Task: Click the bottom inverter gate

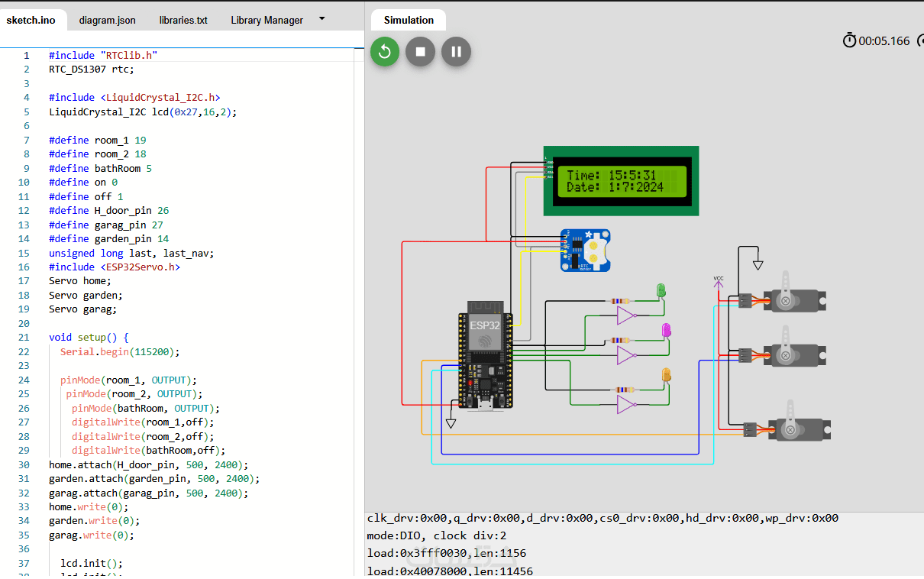Action: point(626,404)
